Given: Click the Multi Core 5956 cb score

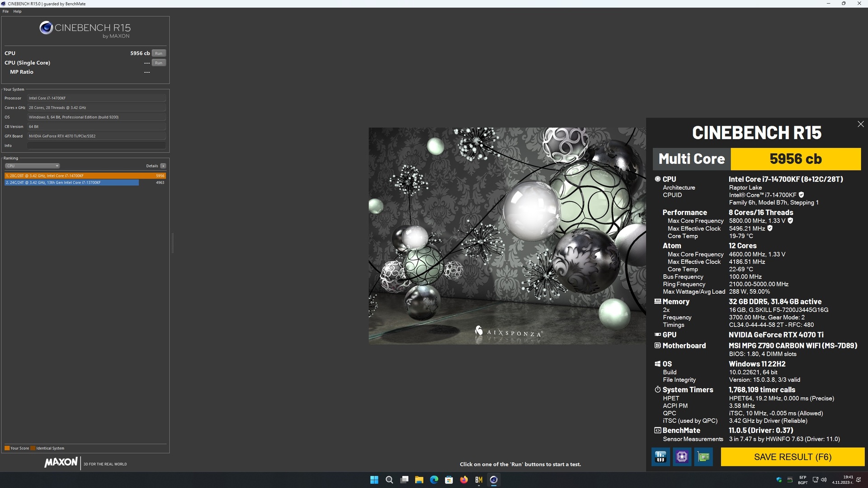Looking at the screenshot, I should pos(795,159).
